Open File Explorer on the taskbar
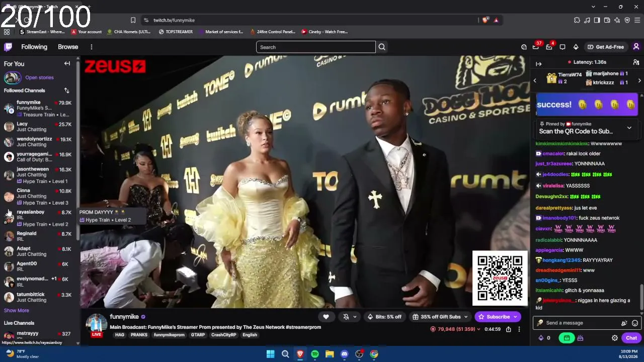Screen dimensions: 644x362 [x=330, y=354]
